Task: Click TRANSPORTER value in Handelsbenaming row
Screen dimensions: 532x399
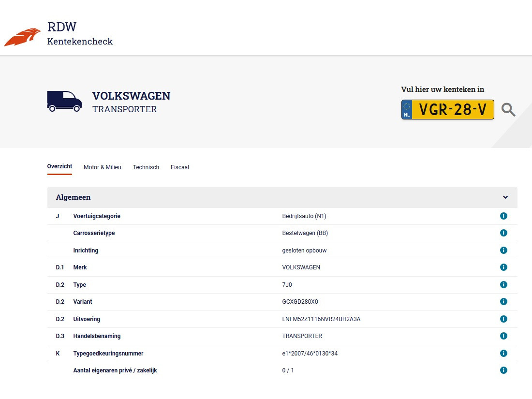Action: (x=302, y=336)
